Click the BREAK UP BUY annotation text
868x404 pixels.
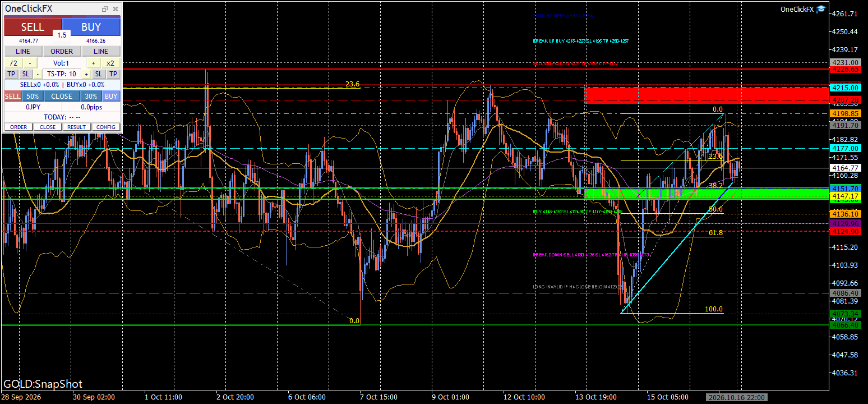coord(581,41)
